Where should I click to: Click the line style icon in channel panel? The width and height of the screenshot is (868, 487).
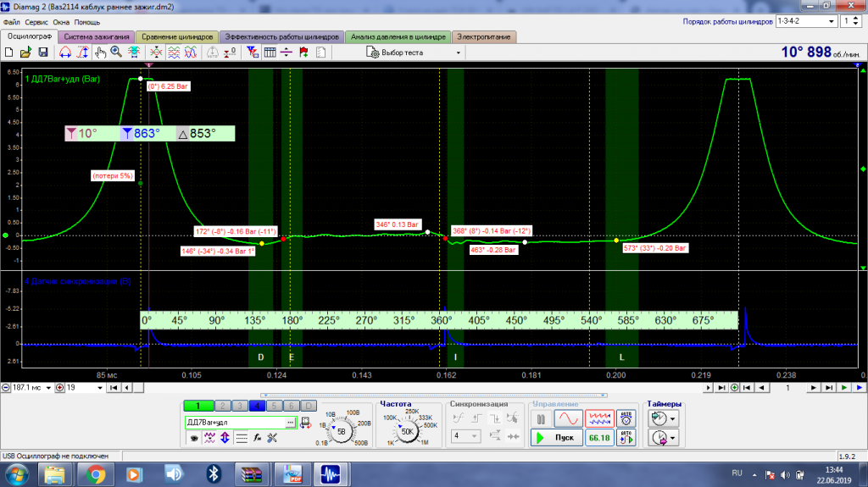coord(242,438)
